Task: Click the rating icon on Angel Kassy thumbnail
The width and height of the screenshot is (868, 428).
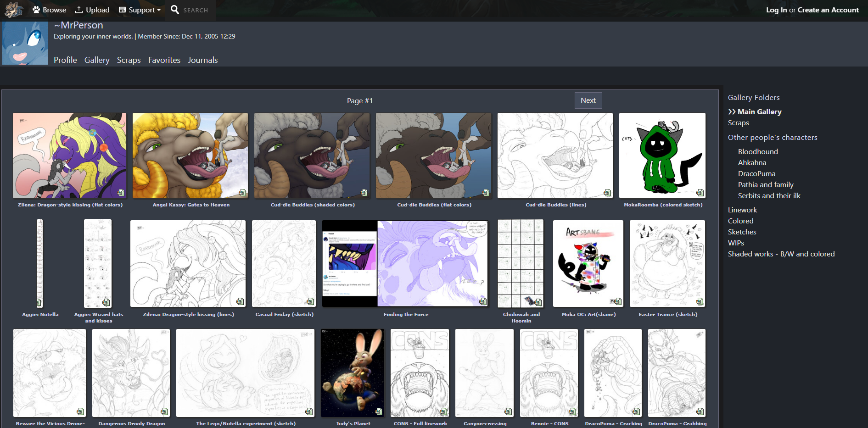Action: (242, 193)
